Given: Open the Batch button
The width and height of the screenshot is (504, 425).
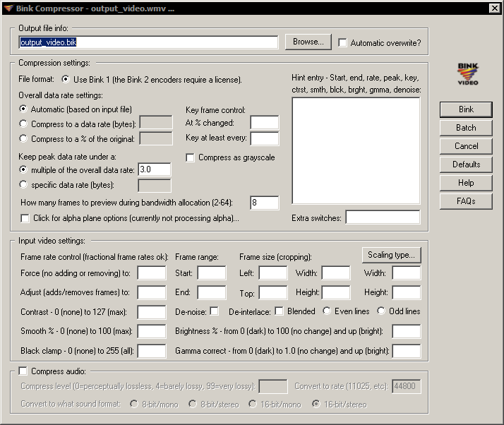Looking at the screenshot, I should (466, 128).
